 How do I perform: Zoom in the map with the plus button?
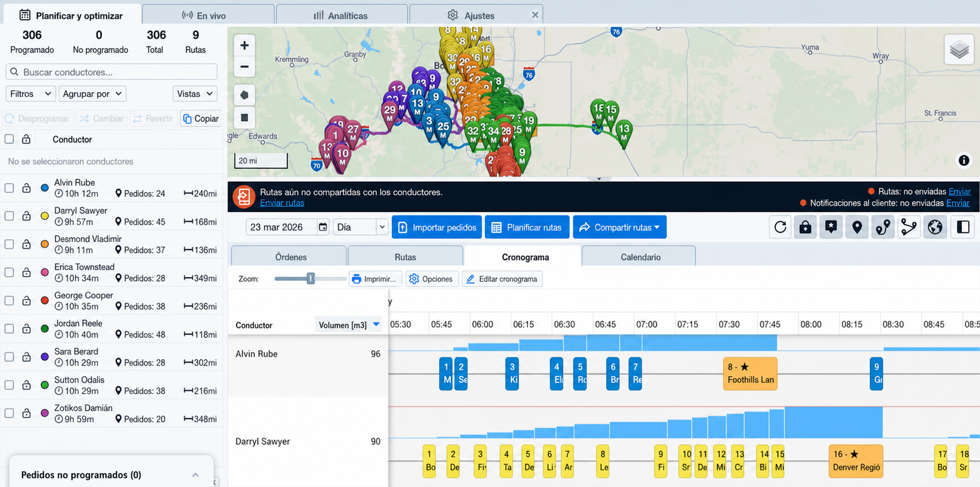point(245,45)
